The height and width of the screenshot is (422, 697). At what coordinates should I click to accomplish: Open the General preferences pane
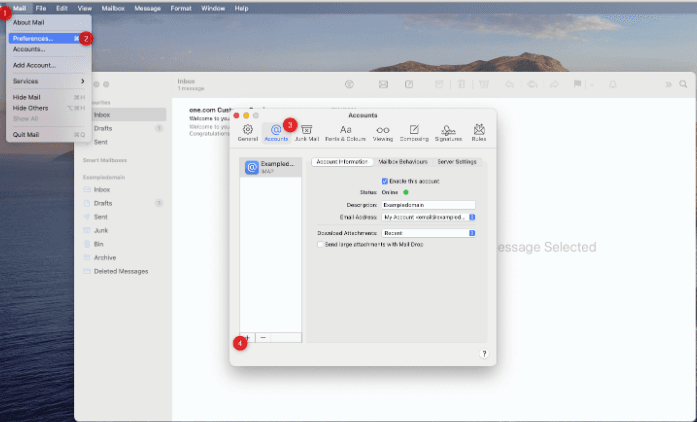pyautogui.click(x=248, y=132)
